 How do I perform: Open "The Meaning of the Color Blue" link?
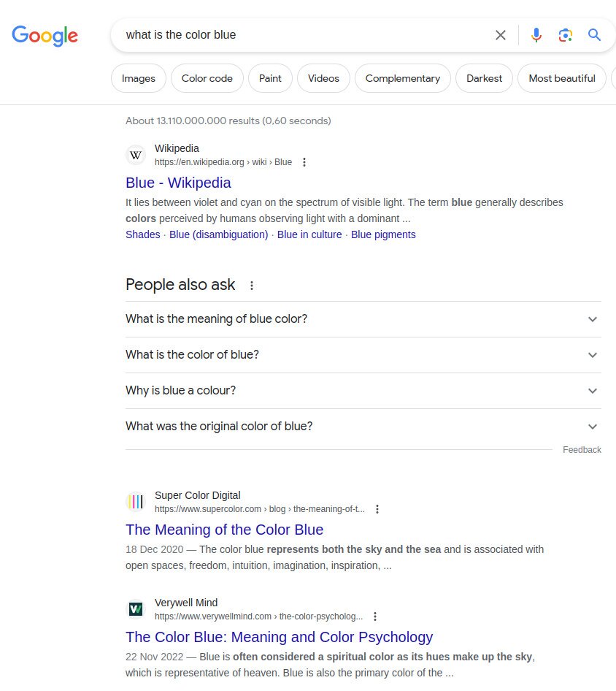(224, 530)
